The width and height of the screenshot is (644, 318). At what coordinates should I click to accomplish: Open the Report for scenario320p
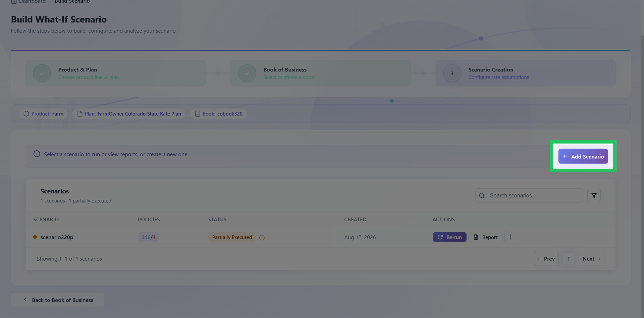[485, 237]
